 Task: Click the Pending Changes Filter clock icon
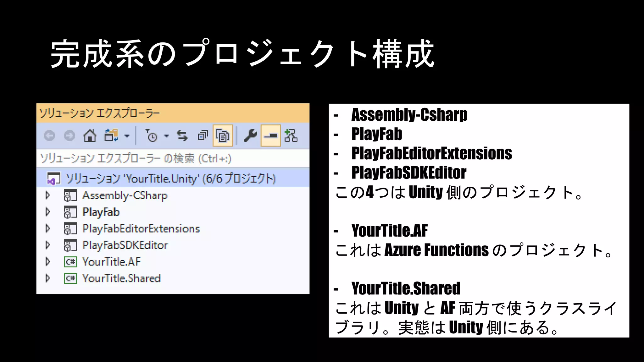pyautogui.click(x=152, y=136)
